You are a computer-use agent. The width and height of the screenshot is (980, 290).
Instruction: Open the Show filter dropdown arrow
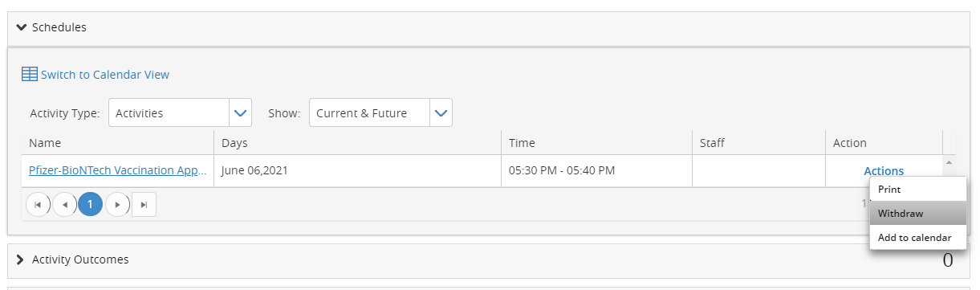pos(441,113)
